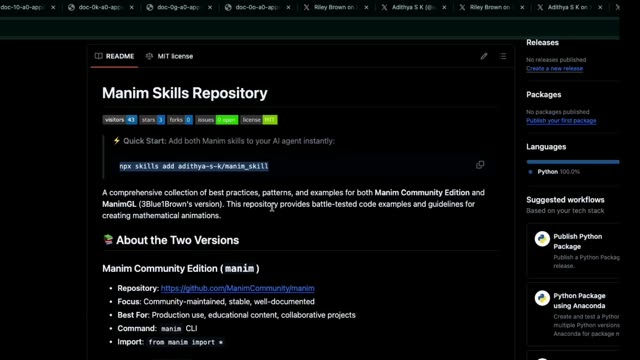Open the MIT license tab
640x360 pixels.
point(169,56)
